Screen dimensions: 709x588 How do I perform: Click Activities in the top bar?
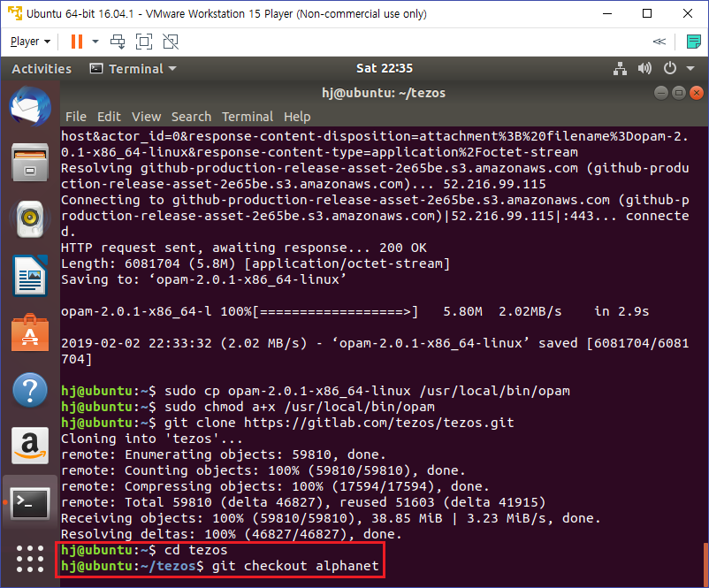pyautogui.click(x=42, y=69)
